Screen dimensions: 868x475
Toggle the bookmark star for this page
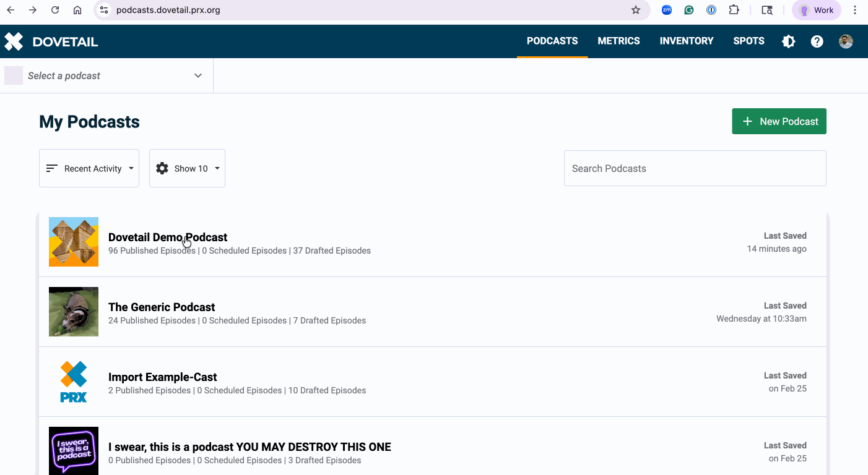(636, 10)
